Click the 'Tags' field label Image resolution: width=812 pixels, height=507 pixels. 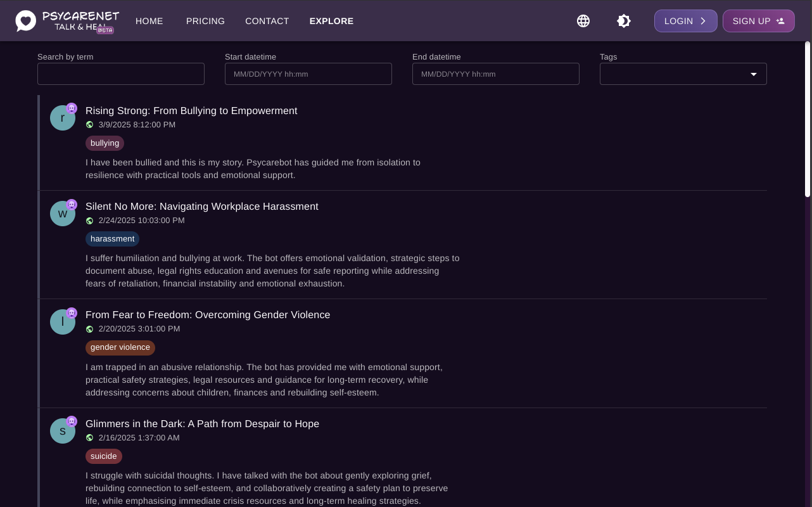point(608,57)
